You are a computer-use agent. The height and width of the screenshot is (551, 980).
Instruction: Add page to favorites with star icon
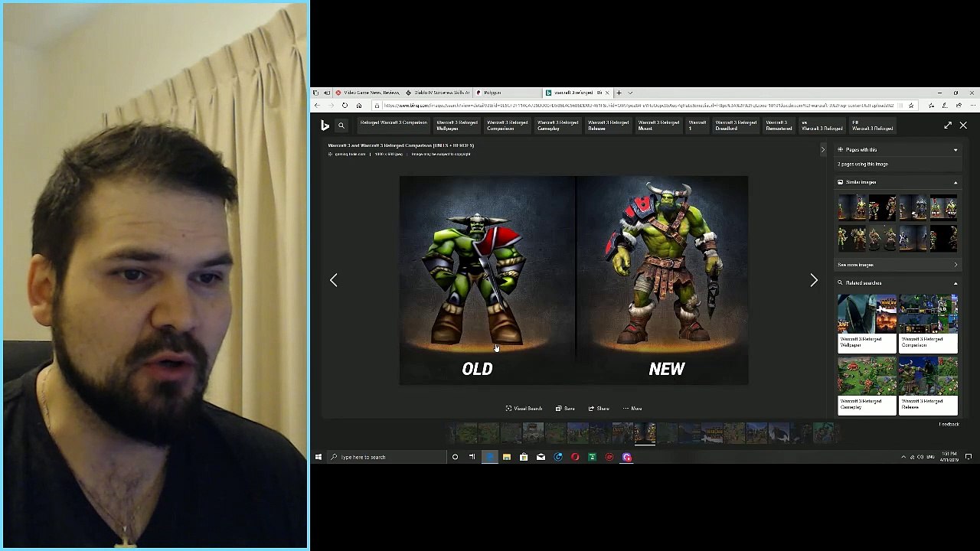pyautogui.click(x=911, y=106)
